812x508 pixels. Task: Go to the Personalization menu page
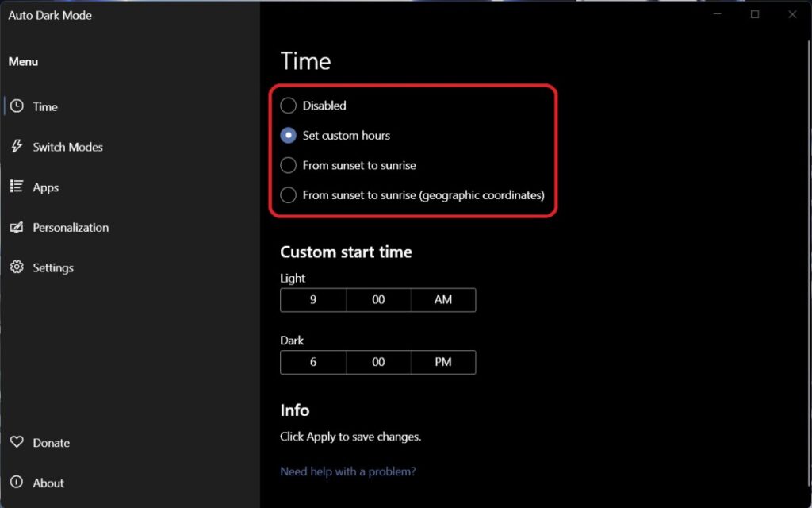click(71, 228)
